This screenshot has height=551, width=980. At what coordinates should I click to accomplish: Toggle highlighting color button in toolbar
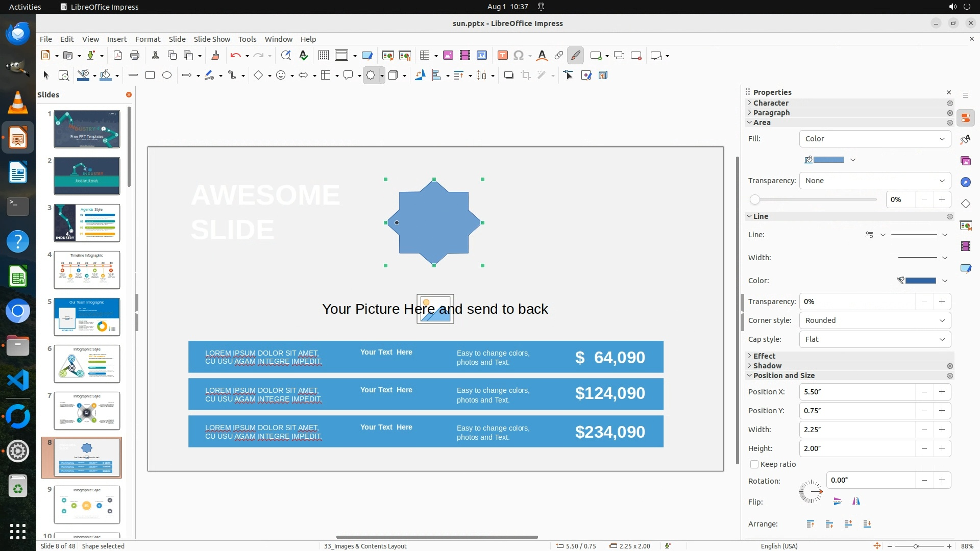pyautogui.click(x=575, y=56)
